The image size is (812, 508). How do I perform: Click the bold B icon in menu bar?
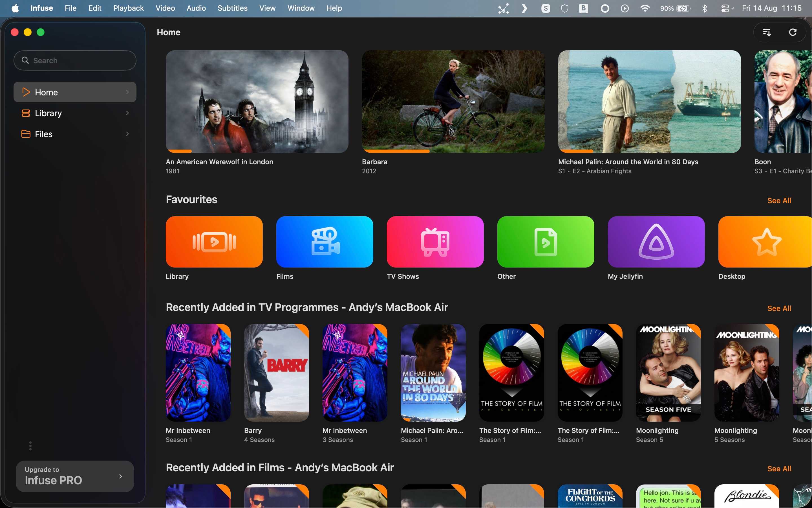[584, 8]
